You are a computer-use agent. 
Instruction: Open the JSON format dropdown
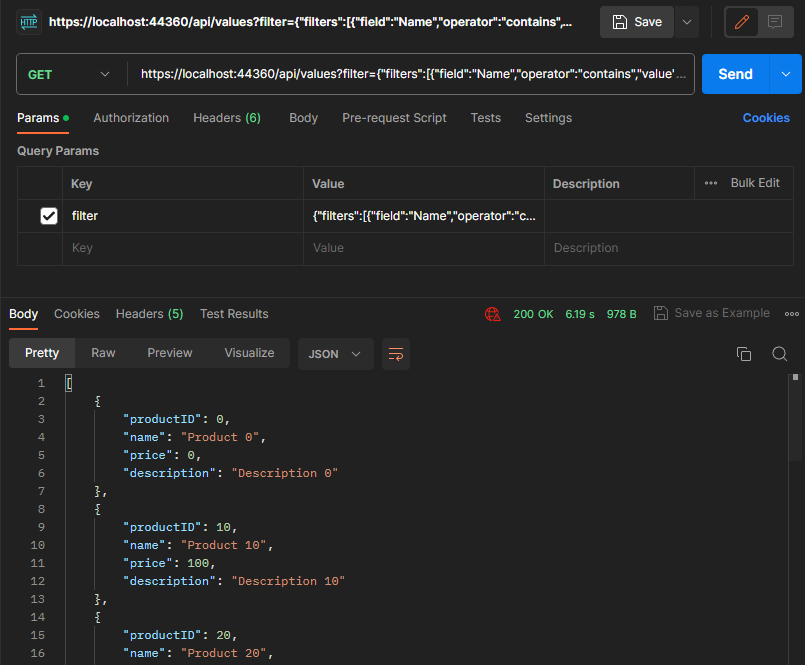[x=335, y=354]
